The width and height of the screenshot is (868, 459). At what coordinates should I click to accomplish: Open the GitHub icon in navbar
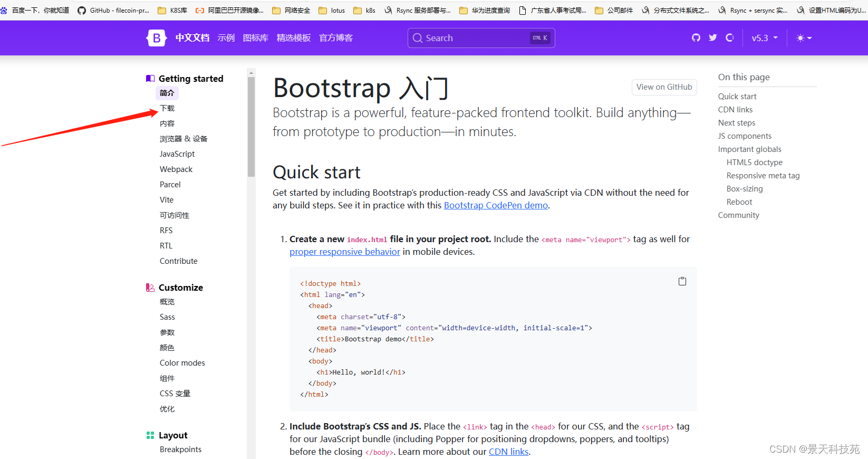pos(696,37)
